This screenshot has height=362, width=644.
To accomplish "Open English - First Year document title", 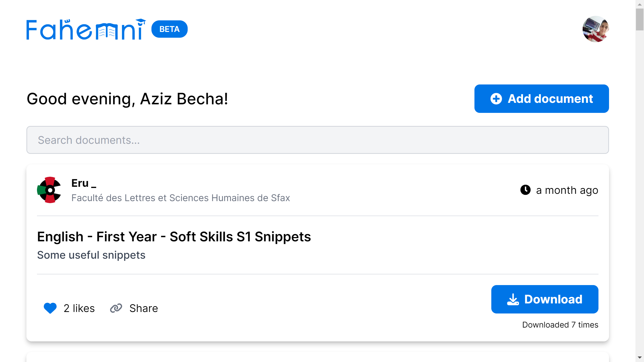I will click(x=174, y=237).
